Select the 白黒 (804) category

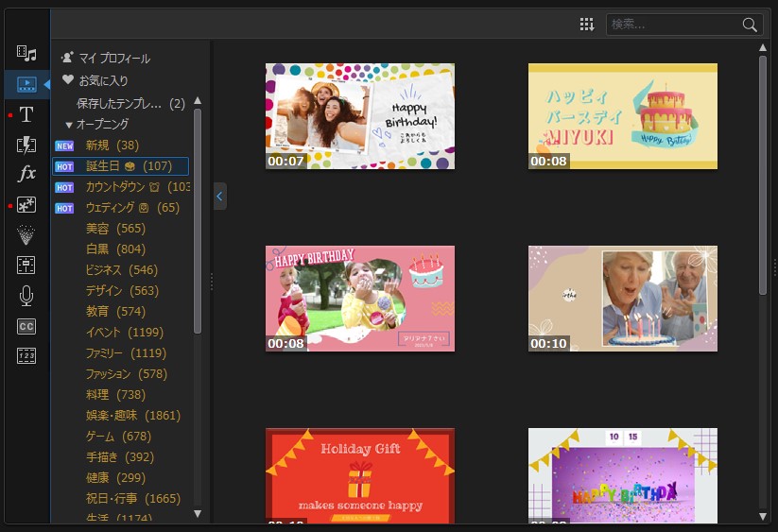point(115,249)
